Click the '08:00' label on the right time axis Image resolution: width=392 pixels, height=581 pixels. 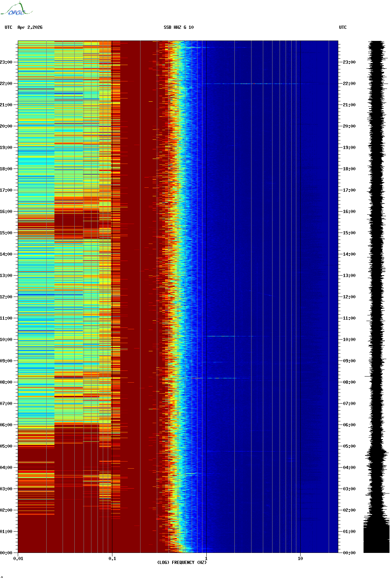pos(349,382)
